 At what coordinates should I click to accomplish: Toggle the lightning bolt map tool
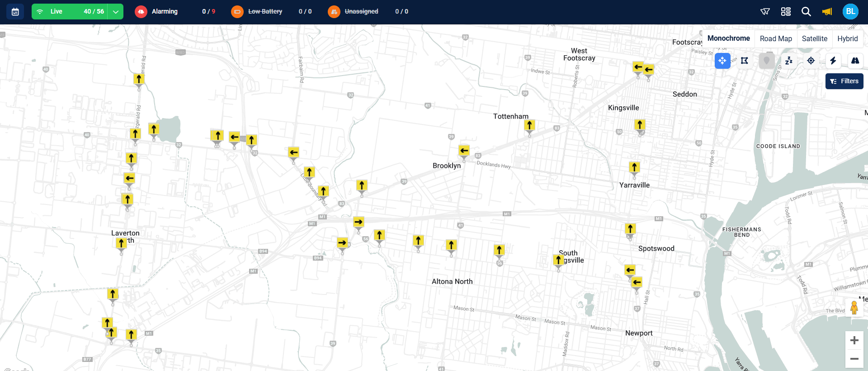(833, 61)
